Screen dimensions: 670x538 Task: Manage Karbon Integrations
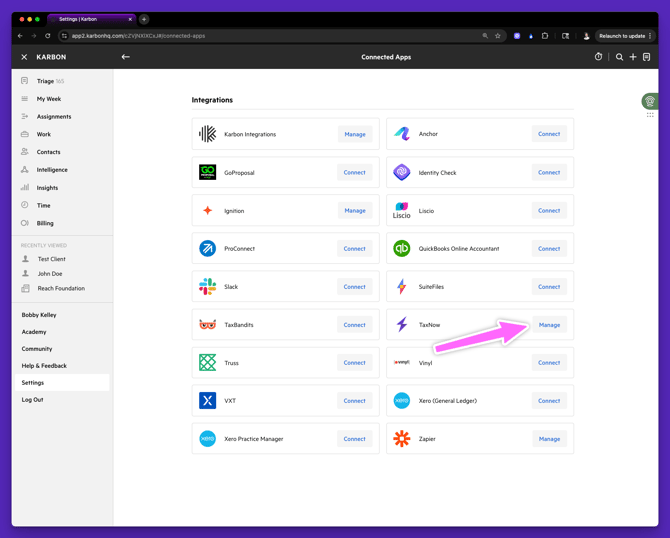pyautogui.click(x=355, y=134)
